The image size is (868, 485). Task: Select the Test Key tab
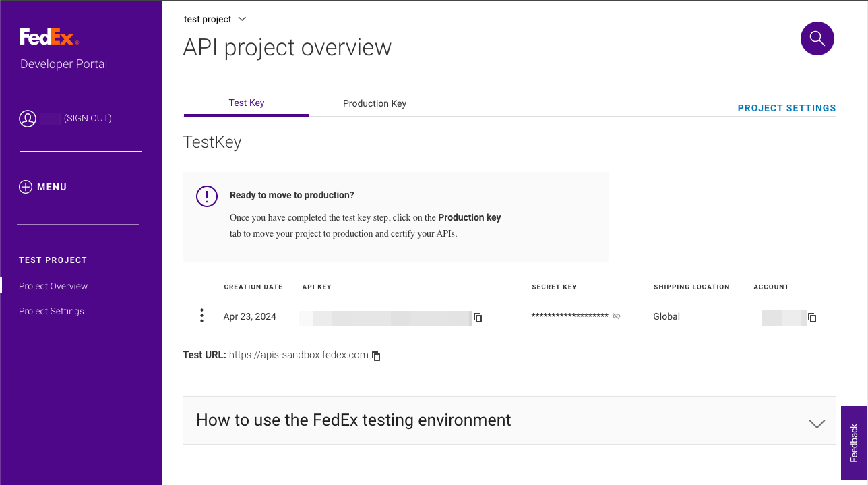coord(246,103)
